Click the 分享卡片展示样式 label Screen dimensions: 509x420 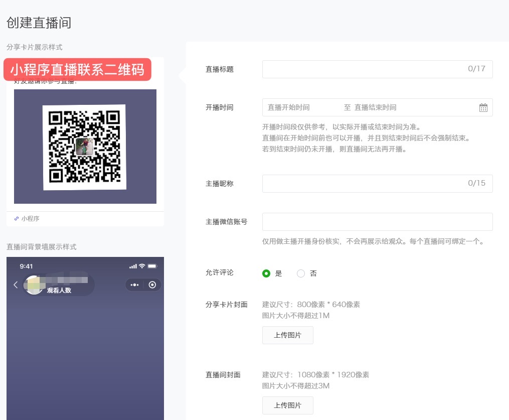(35, 47)
